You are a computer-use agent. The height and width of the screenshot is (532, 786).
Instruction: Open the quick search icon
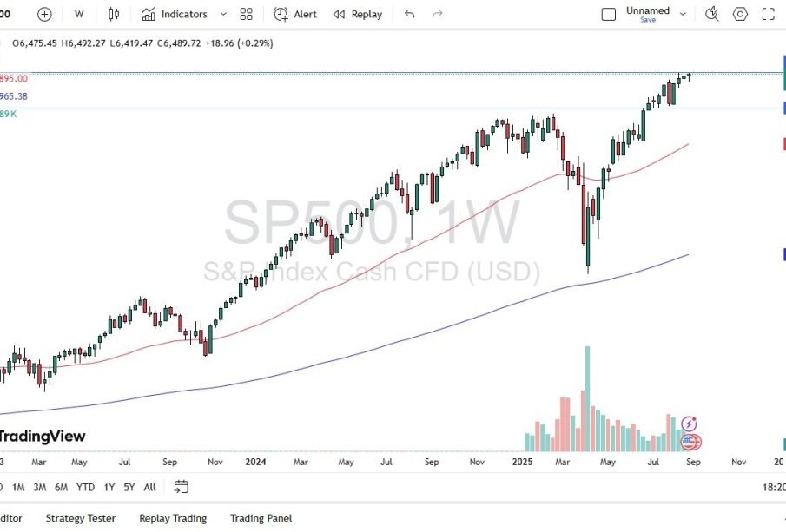(x=712, y=14)
